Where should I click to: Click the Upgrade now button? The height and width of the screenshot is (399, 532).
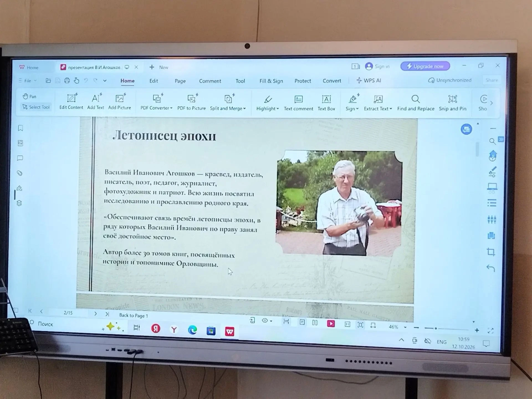click(425, 66)
